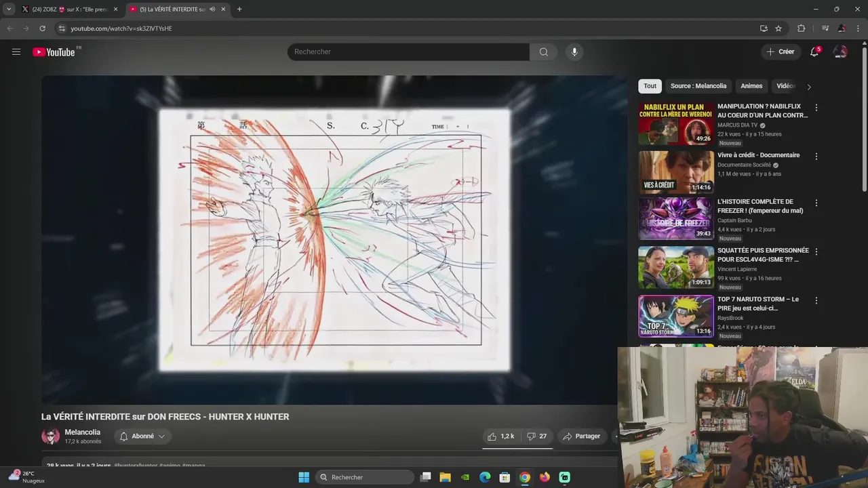Reload the page in Chrome
The image size is (868, 488).
tap(42, 28)
